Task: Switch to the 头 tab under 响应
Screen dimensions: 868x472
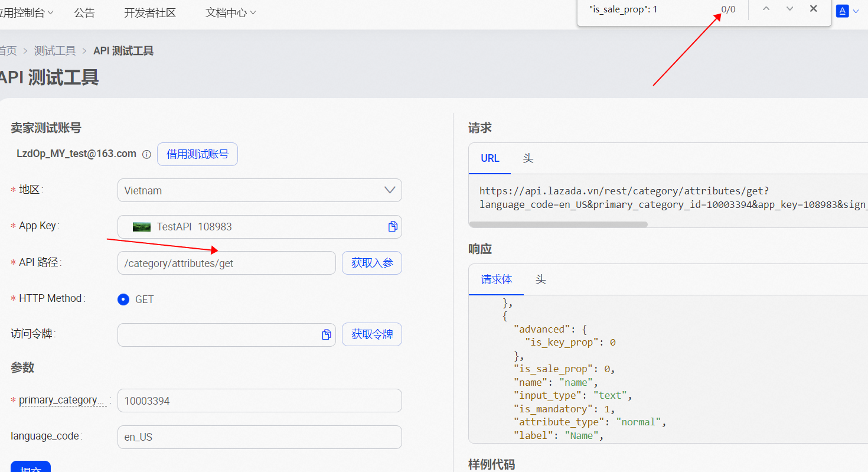Action: point(540,279)
